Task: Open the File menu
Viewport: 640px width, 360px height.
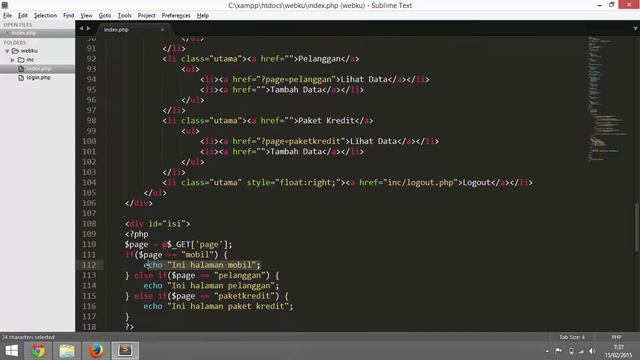Action: [7, 16]
